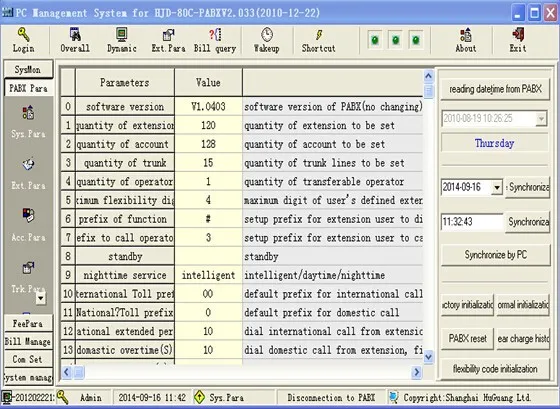The width and height of the screenshot is (560, 409).
Task: Open the FeePara tab
Action: coord(28,323)
